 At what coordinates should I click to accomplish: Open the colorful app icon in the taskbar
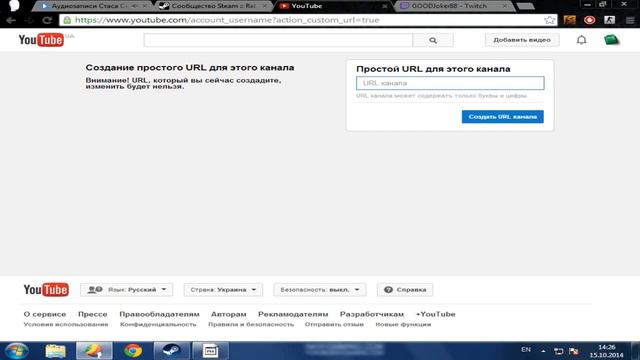[94, 351]
